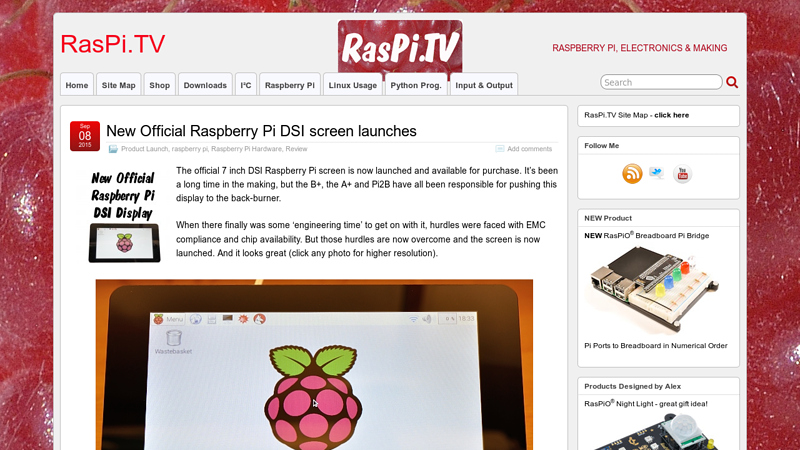Viewport: 800px width, 450px height.
Task: Open the YouTube icon under Follow Me
Action: tap(682, 174)
